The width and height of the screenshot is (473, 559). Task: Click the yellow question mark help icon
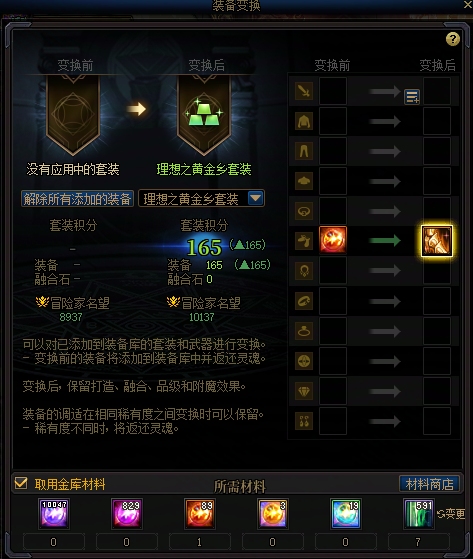coord(453,39)
